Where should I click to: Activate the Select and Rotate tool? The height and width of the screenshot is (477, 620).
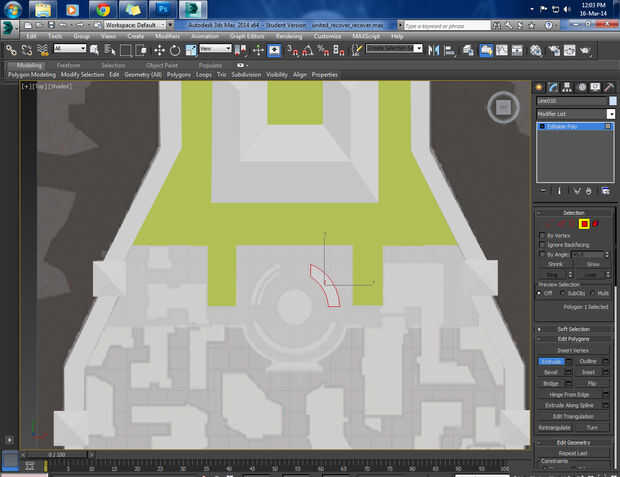tap(175, 50)
